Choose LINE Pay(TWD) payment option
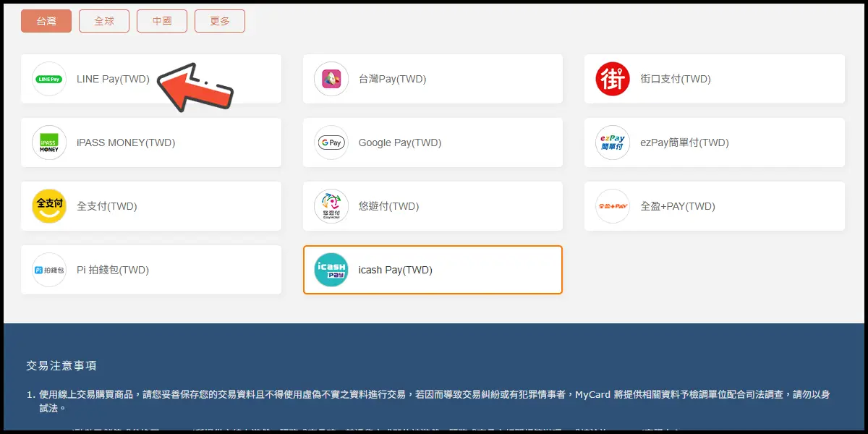 click(113, 79)
